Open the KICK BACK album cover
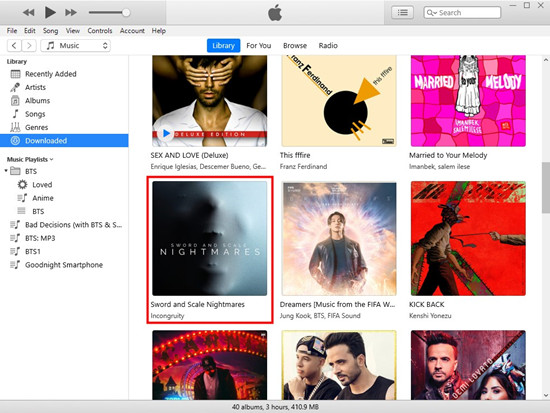550x413 pixels. (468, 238)
